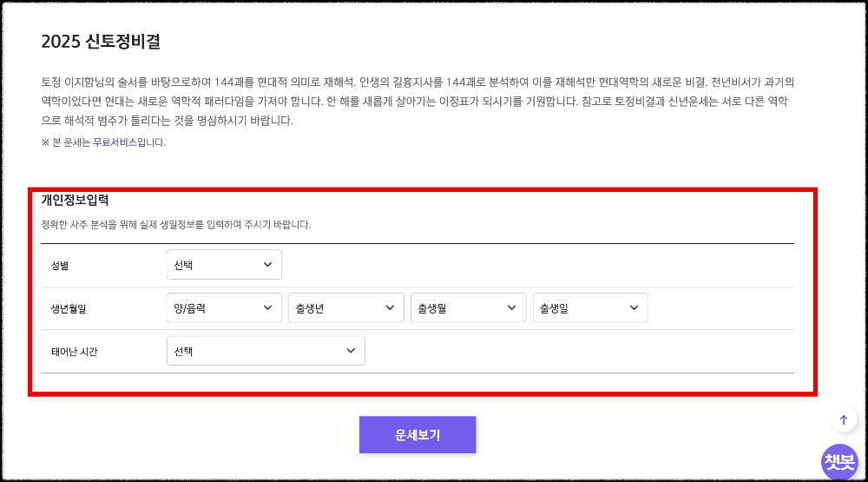
Task: Click the scroll-to-top arrow icon
Action: point(844,420)
